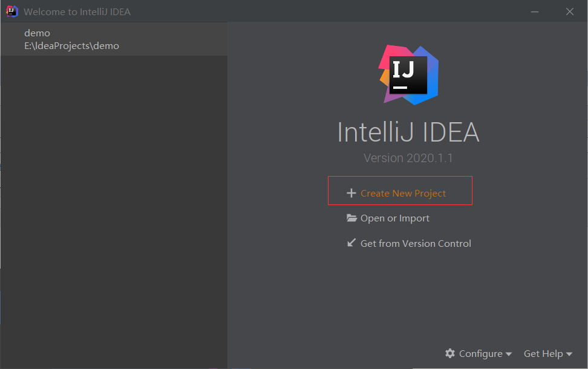Image resolution: width=588 pixels, height=369 pixels.
Task: Click the Welcome to IntelliJ IDEA window title
Action: coord(77,12)
